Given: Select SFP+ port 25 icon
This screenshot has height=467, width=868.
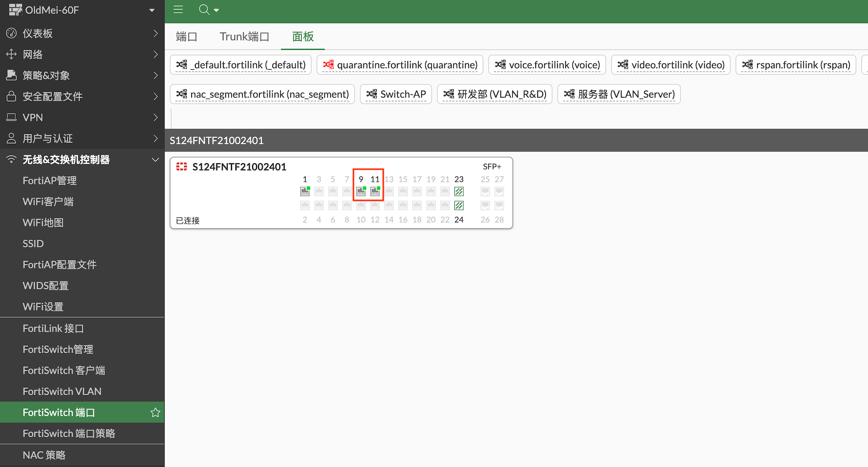Looking at the screenshot, I should tap(485, 192).
